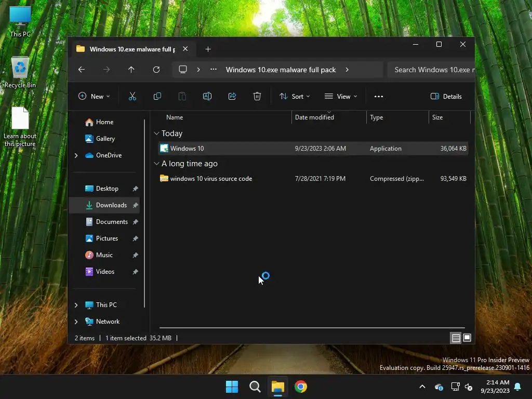
Task: Click the Share icon
Action: pos(232,96)
